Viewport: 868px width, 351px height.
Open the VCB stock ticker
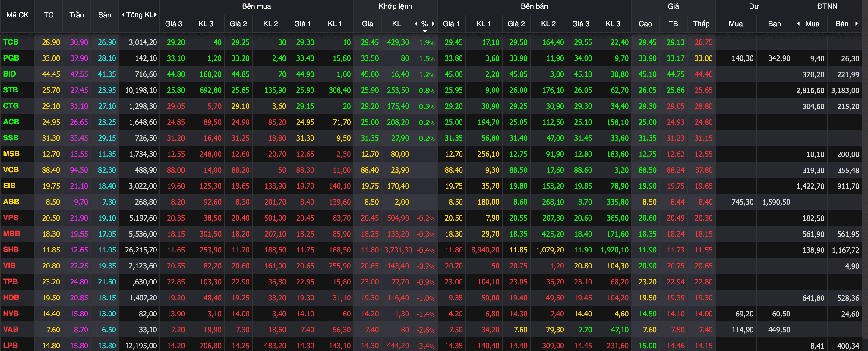point(11,170)
